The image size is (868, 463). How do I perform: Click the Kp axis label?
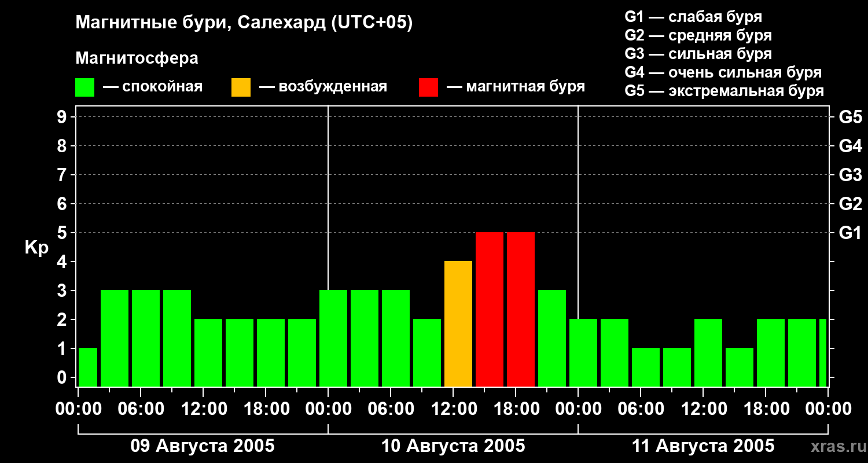36,248
